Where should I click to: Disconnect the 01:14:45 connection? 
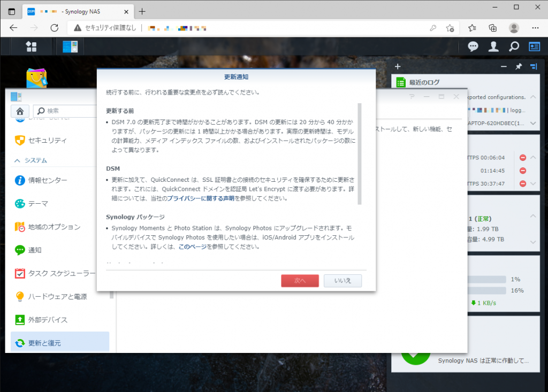[x=523, y=171]
